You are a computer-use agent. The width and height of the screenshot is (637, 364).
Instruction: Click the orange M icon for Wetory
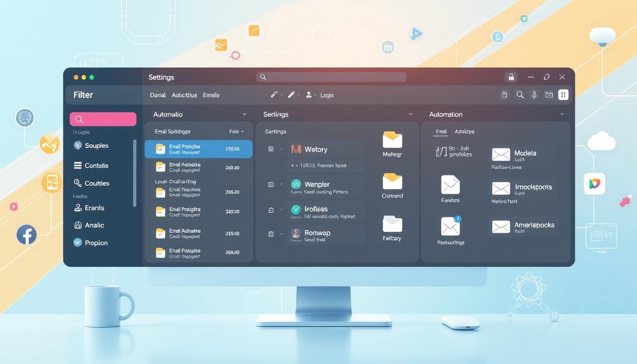(x=296, y=149)
